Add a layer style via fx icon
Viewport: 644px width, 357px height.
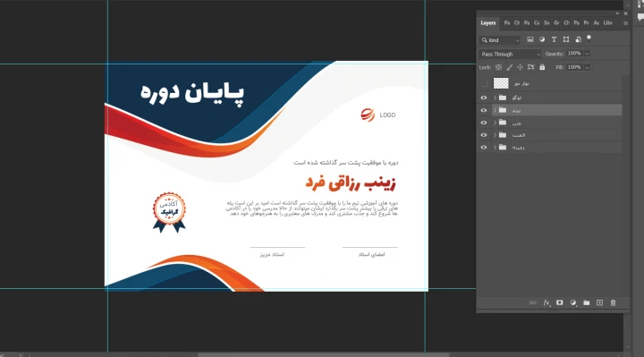tap(547, 302)
